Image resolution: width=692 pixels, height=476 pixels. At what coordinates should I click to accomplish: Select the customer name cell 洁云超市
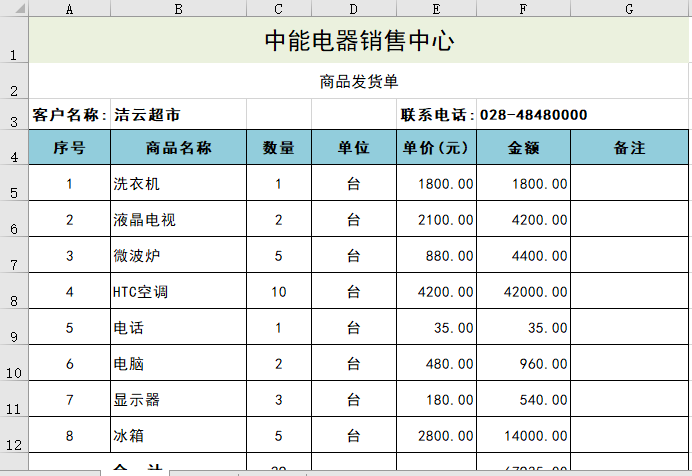(x=178, y=115)
